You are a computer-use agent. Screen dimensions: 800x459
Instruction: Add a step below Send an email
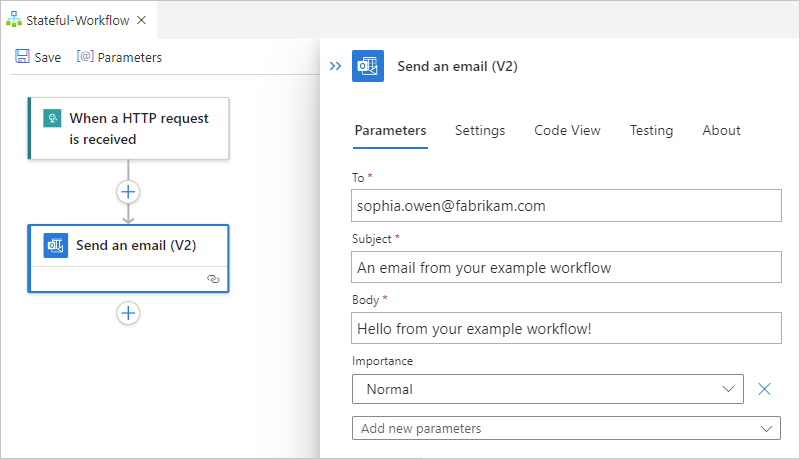click(128, 313)
